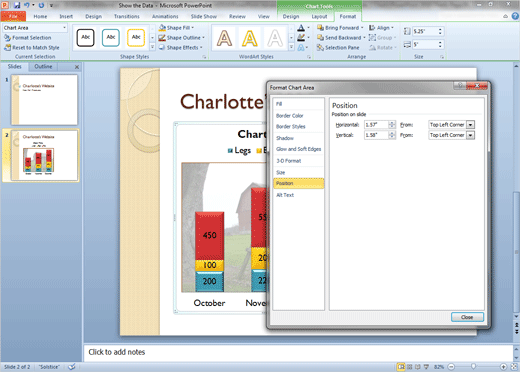Click the Horizontal position field 1.57"
The height and width of the screenshot is (372, 520).
(376, 125)
